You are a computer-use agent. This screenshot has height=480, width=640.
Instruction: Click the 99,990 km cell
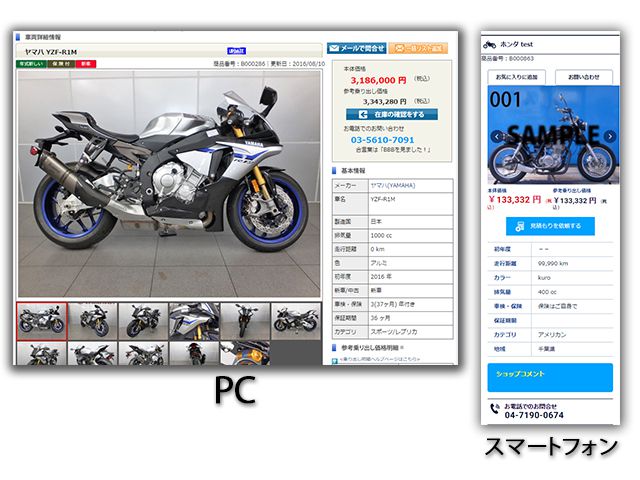click(x=572, y=264)
